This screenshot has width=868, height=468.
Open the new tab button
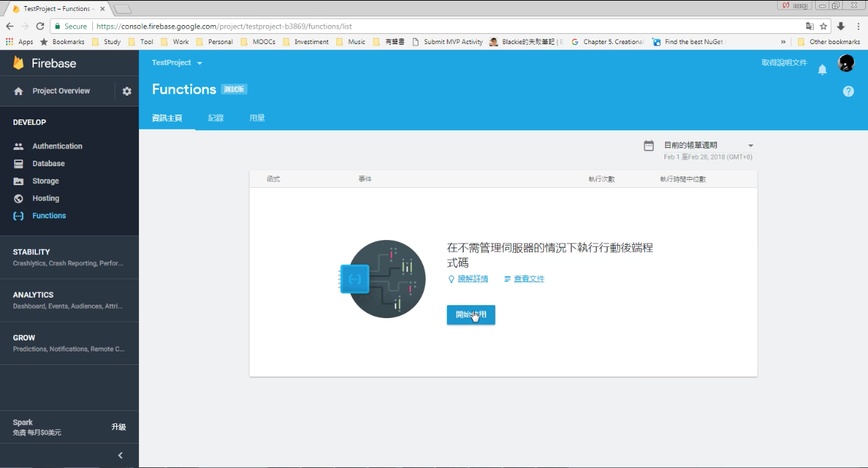pyautogui.click(x=123, y=9)
